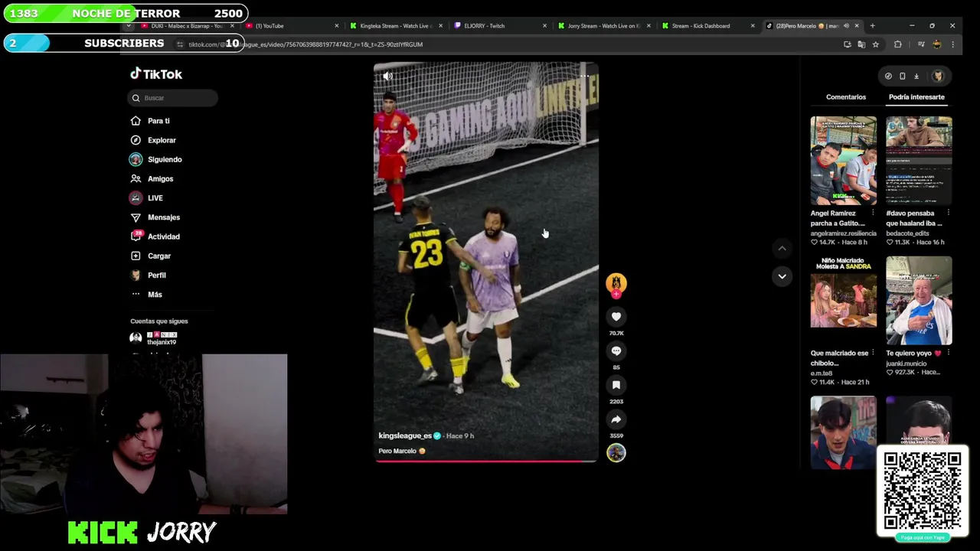Click the video progress bar
Viewport: 980px width, 551px height.
coord(485,461)
